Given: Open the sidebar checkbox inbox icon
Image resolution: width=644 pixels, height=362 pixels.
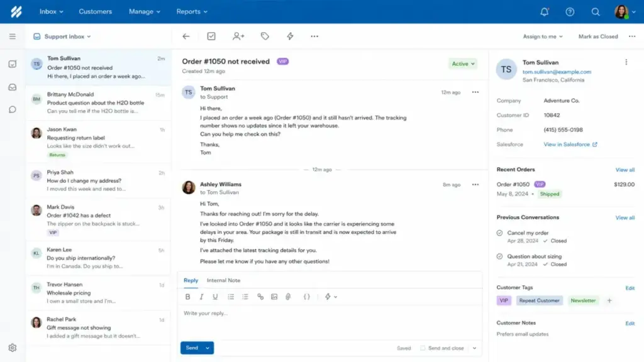Looking at the screenshot, I should point(13,63).
